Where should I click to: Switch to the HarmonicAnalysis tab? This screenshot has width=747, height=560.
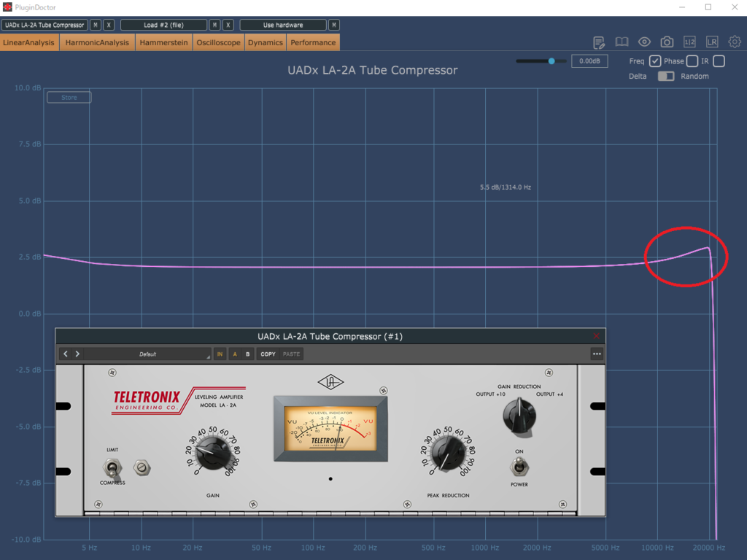pos(97,42)
